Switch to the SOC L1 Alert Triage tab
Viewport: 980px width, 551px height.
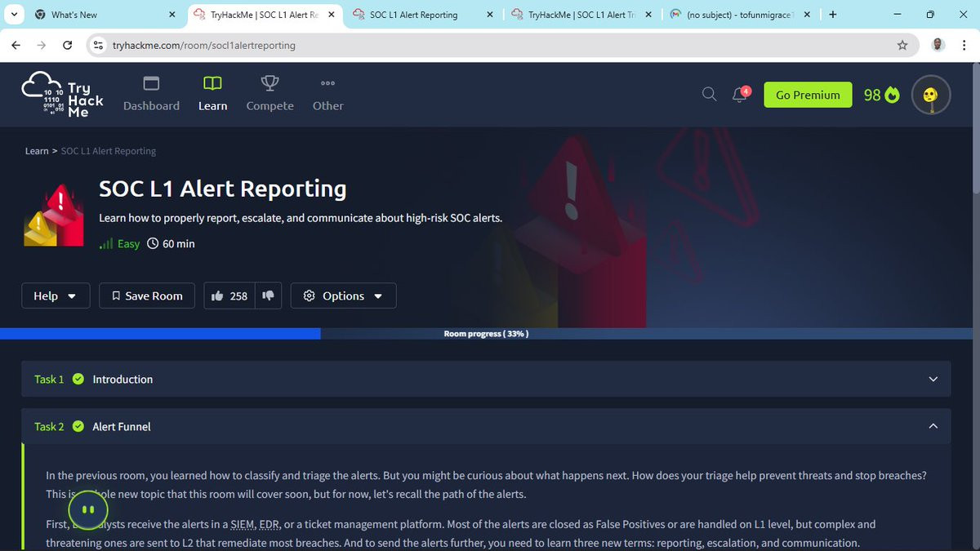pyautogui.click(x=581, y=15)
